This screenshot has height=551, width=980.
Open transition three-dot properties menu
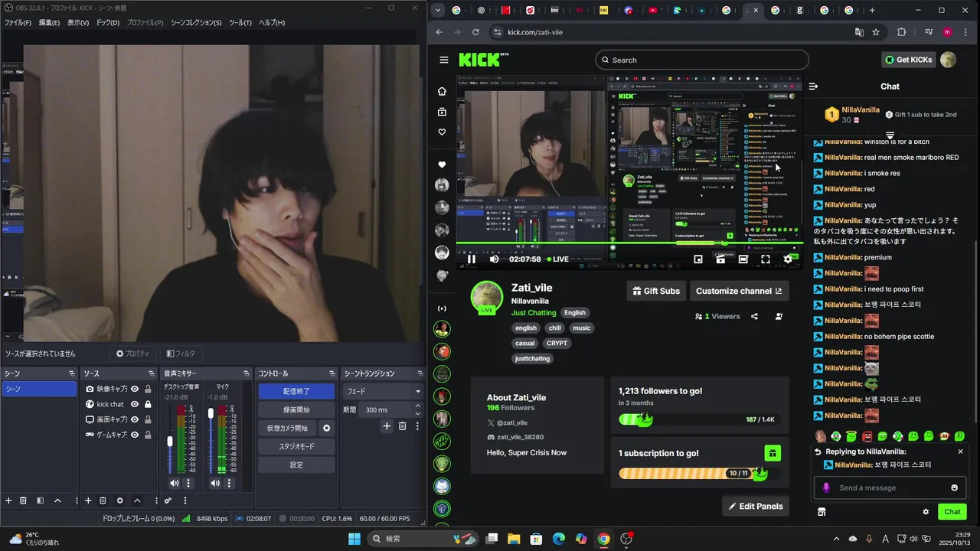(417, 426)
